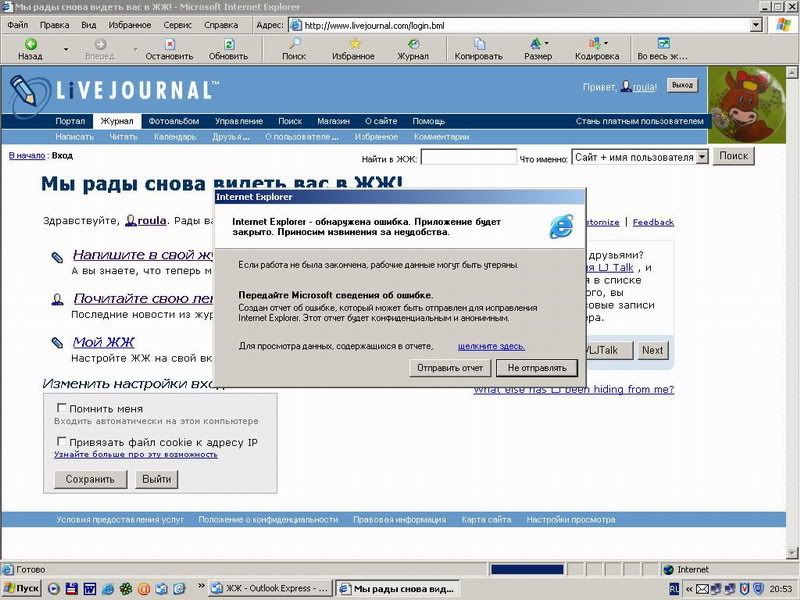Open the Размер text size icon
The image size is (800, 600).
coord(536,44)
